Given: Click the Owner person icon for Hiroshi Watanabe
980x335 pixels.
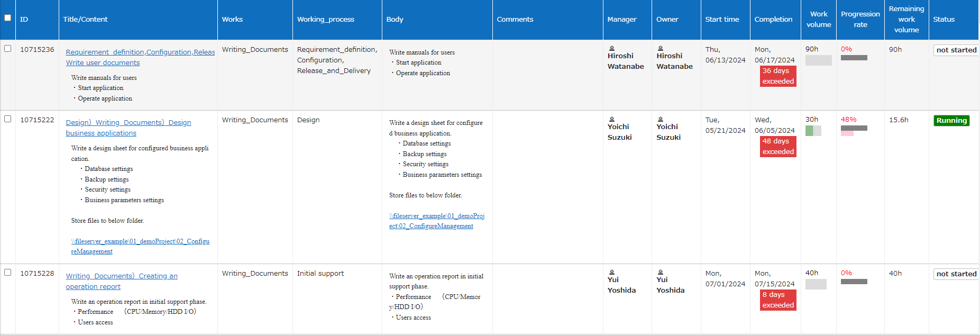Looking at the screenshot, I should point(661,48).
